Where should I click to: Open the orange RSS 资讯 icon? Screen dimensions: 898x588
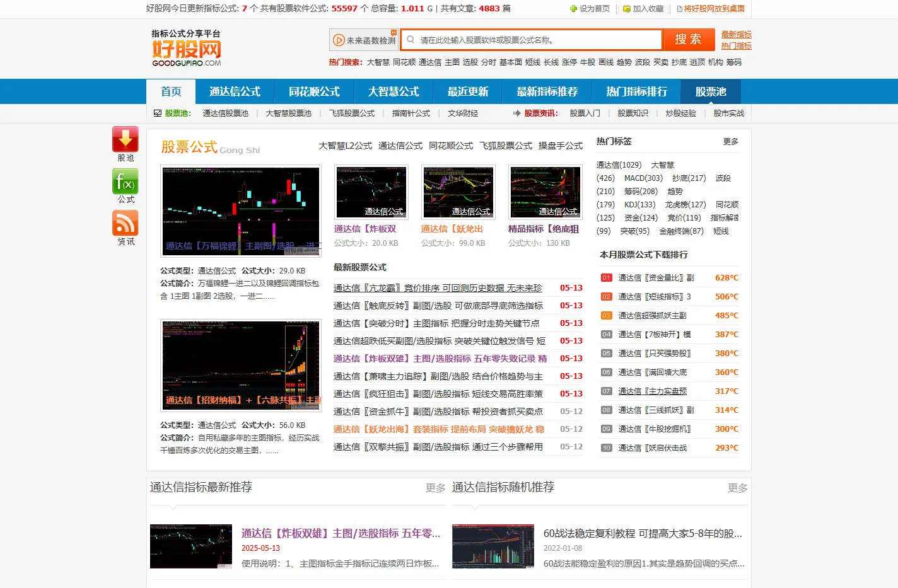(x=125, y=223)
